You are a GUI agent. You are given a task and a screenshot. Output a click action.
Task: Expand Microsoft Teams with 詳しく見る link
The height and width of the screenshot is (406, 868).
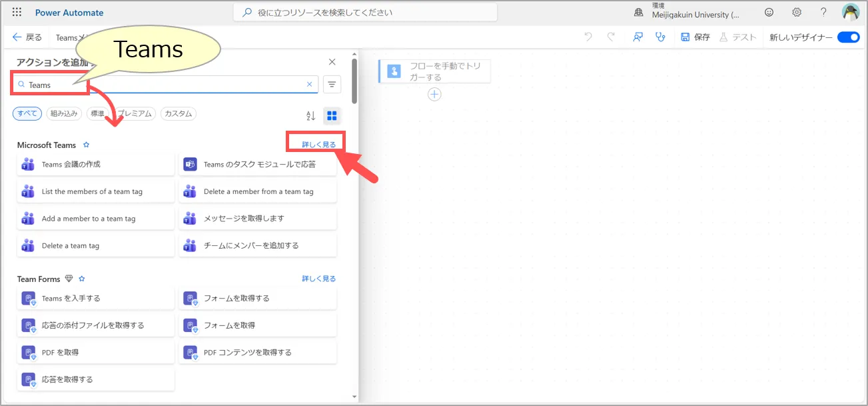(x=318, y=145)
